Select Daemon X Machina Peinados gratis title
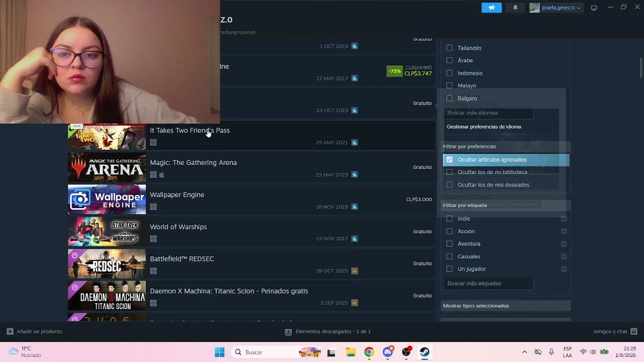Viewport: 644px width, 362px height. (229, 291)
